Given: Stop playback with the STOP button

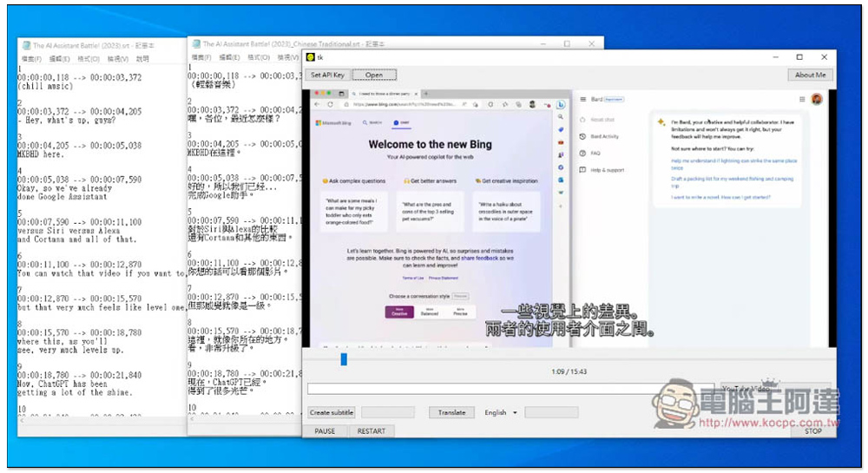Looking at the screenshot, I should [812, 431].
